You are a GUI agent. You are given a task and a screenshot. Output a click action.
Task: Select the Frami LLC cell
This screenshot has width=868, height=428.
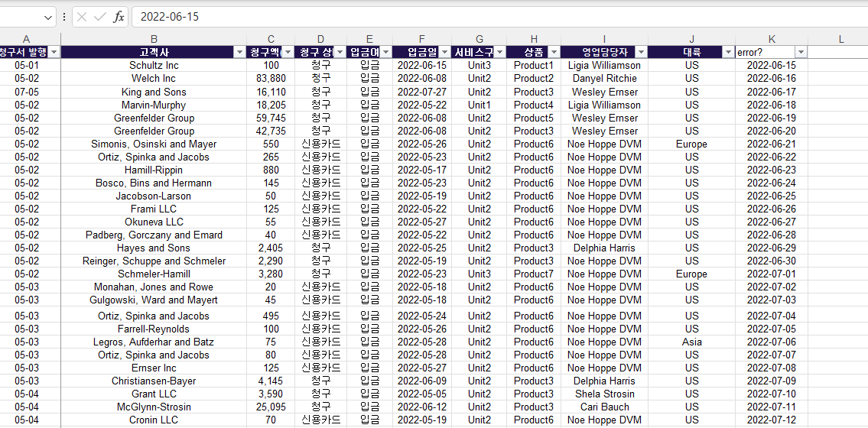coord(154,209)
